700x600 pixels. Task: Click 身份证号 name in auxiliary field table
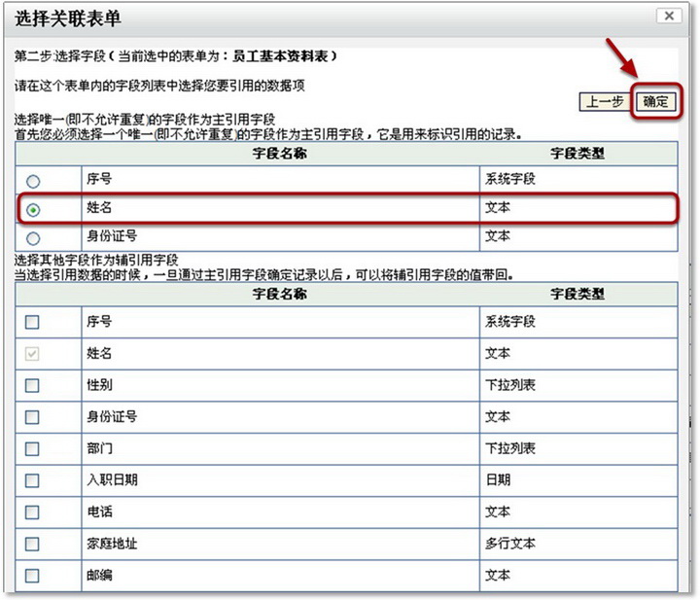tap(112, 416)
